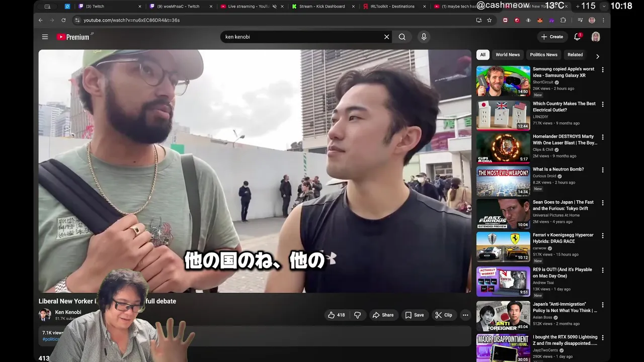Unmute the Live streaming tab audio icon
Viewport: 644px width, 362px height.
tap(275, 7)
